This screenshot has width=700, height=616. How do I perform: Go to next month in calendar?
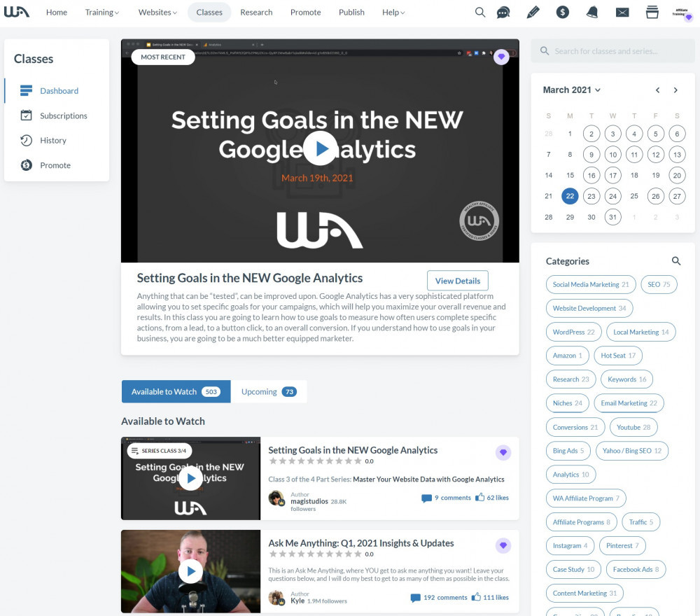tap(675, 90)
